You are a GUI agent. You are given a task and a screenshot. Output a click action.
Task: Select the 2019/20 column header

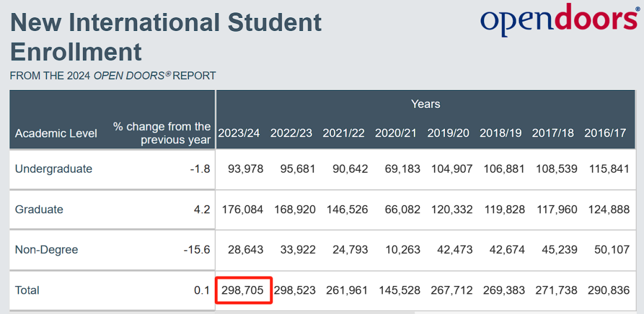tap(448, 133)
